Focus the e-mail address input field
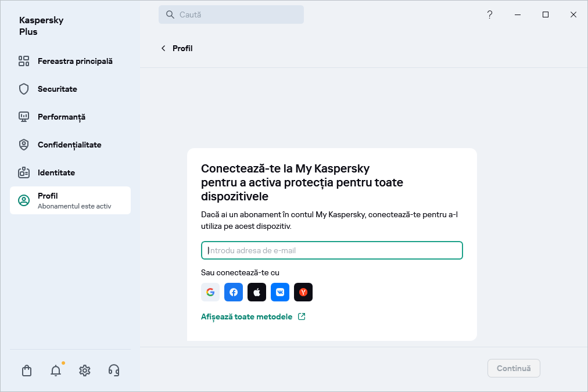The image size is (588, 392). pos(332,250)
